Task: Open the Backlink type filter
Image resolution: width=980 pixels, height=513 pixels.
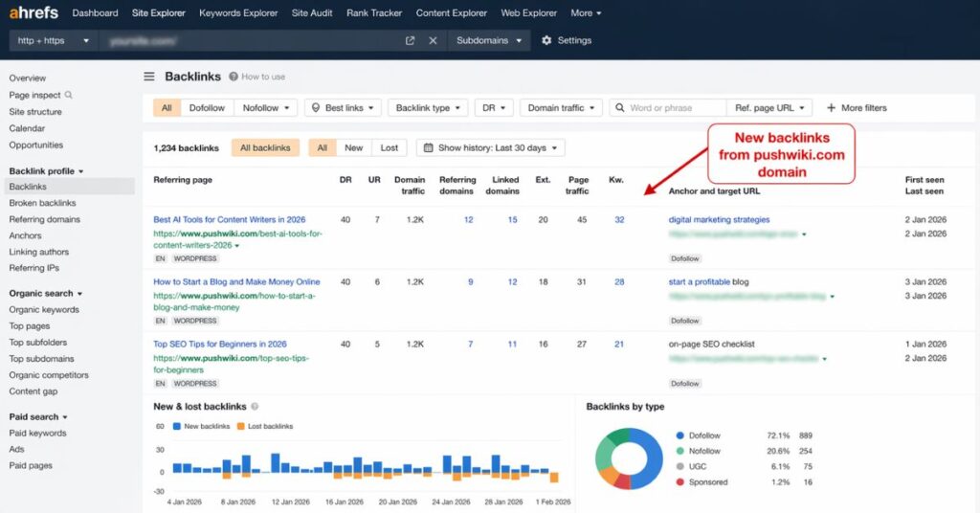Action: coord(428,108)
